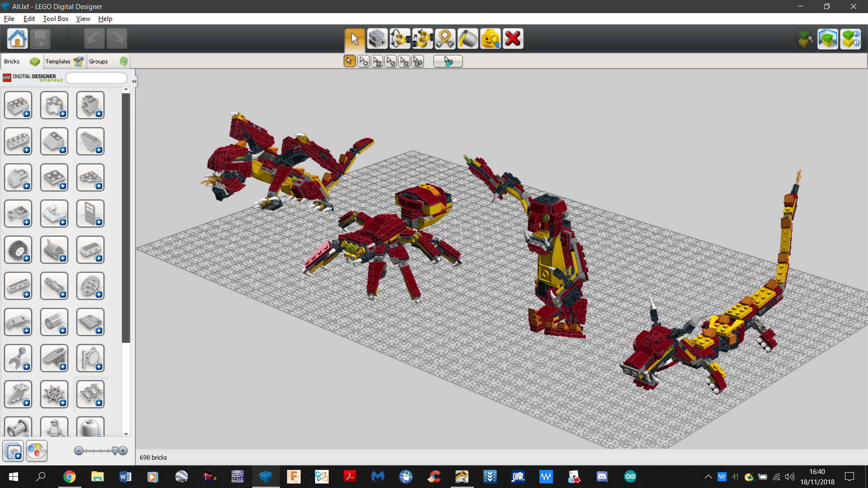The image size is (868, 488).
Task: Open the round bricks category
Action: point(54,105)
